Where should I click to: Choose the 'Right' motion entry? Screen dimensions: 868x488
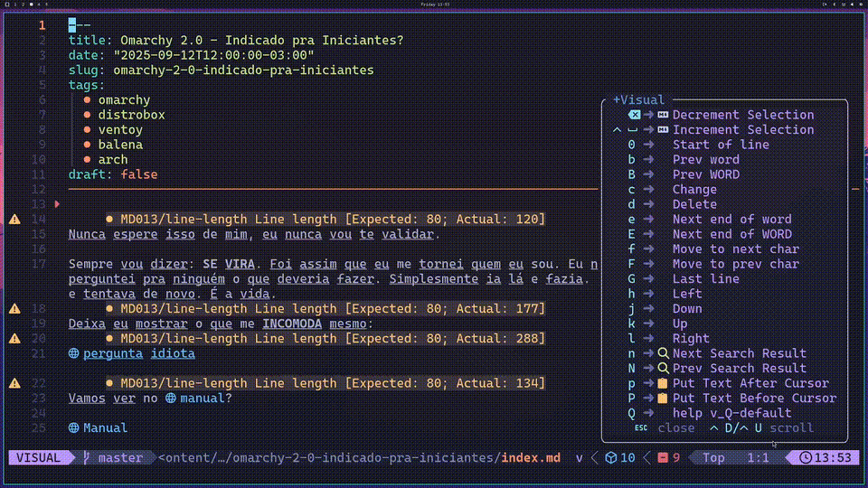[691, 339]
